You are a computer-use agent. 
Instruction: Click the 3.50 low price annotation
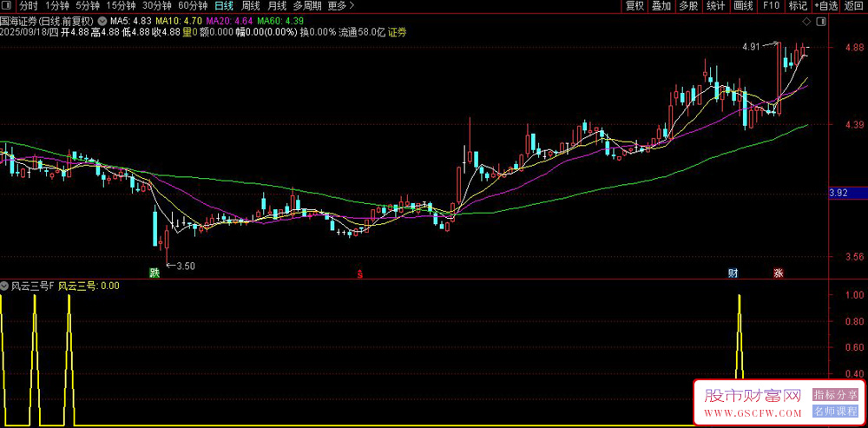186,266
